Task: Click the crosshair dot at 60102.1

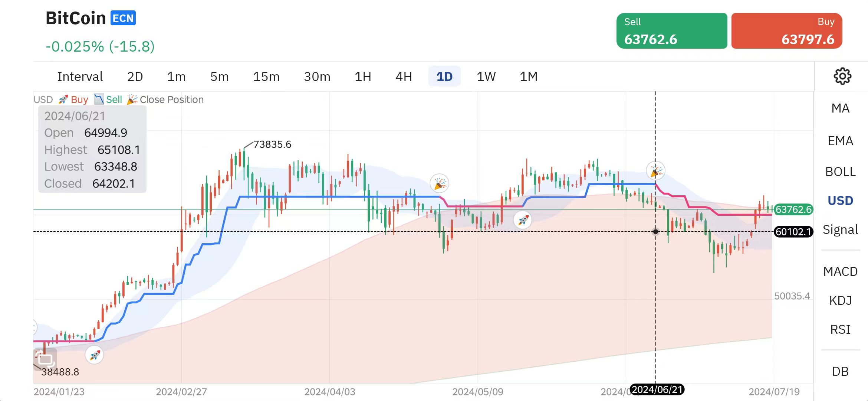Action: coord(655,232)
